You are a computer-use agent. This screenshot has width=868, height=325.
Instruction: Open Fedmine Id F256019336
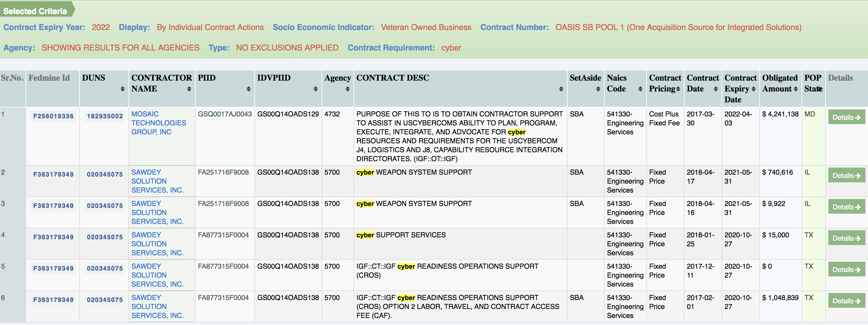(53, 116)
